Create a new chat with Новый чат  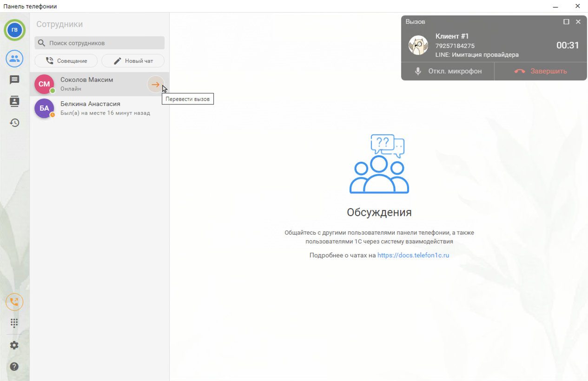[133, 61]
